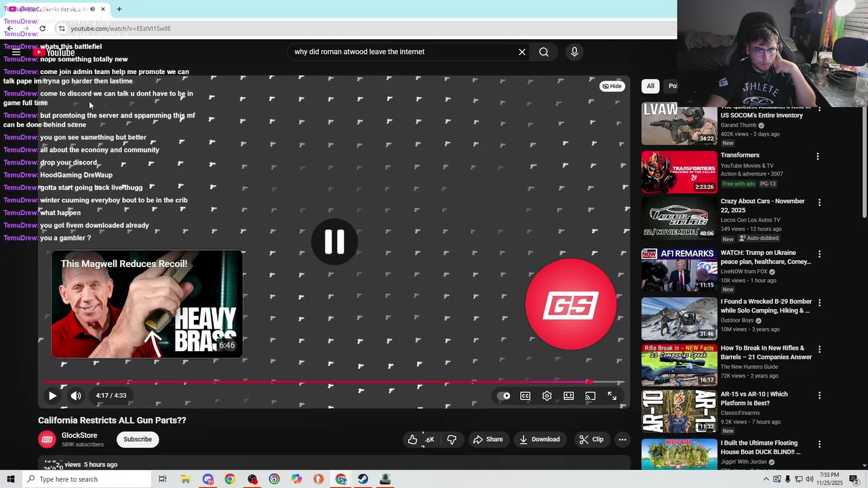Go back with browser back arrow
This screenshot has width=868, height=488.
[10, 28]
